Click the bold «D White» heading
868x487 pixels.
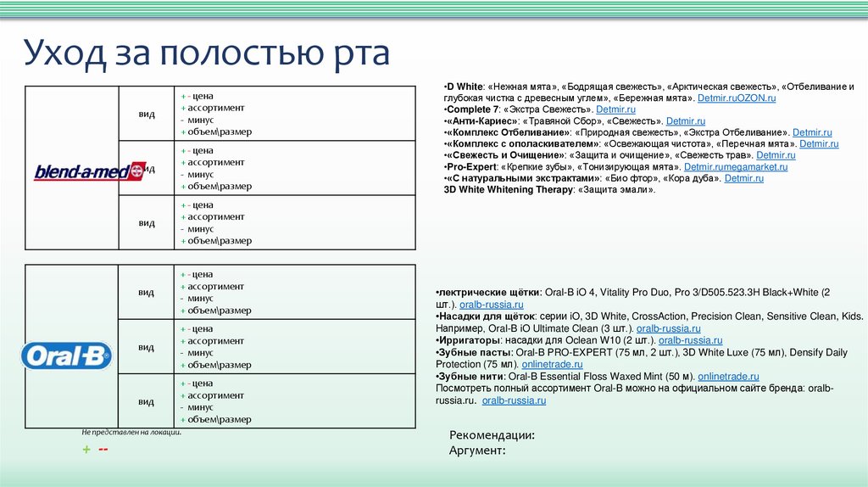(x=465, y=87)
